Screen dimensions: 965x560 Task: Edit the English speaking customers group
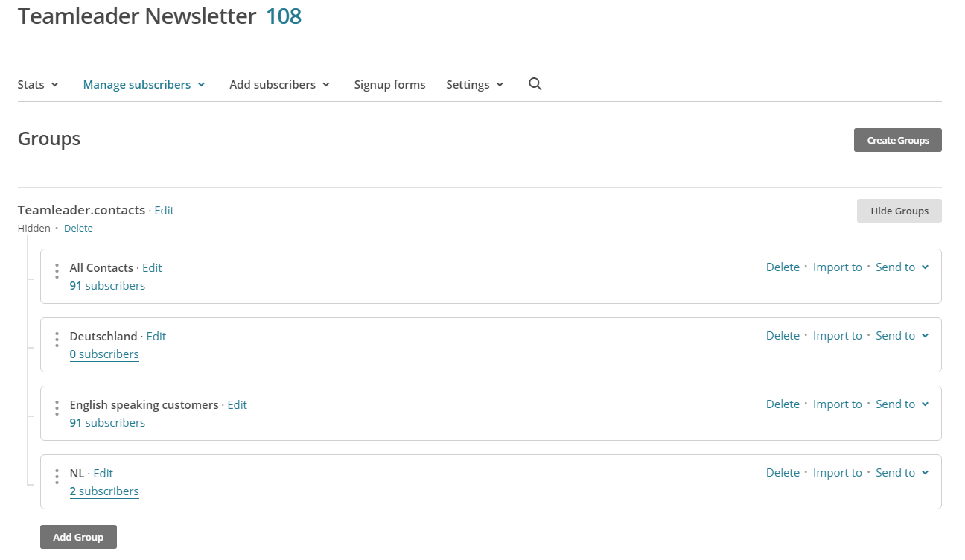[237, 405]
